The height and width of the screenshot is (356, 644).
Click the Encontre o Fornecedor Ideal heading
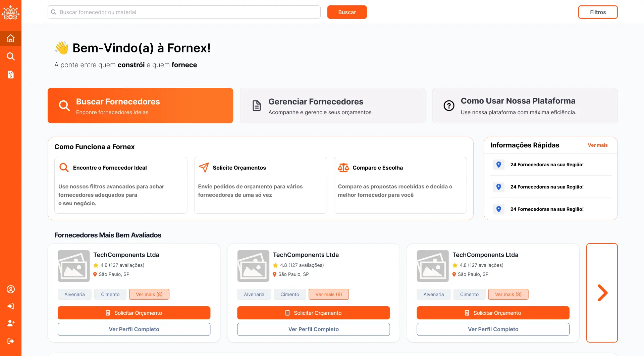110,168
